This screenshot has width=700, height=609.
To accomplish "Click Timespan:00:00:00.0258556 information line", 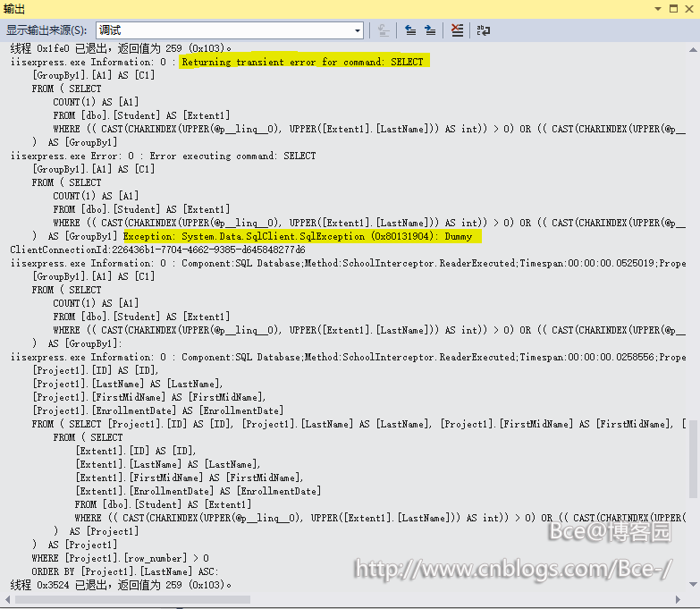I will pos(349,357).
